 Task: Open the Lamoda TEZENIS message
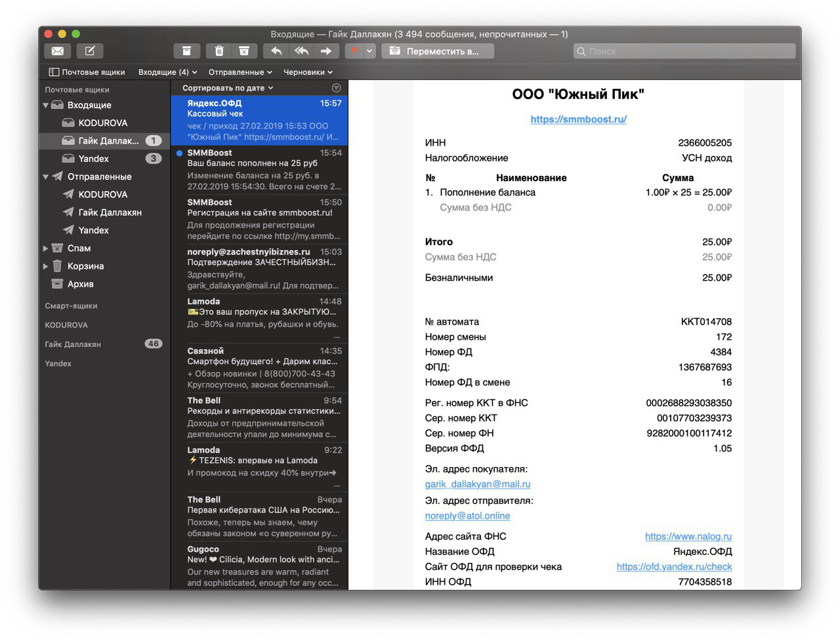pos(259,467)
